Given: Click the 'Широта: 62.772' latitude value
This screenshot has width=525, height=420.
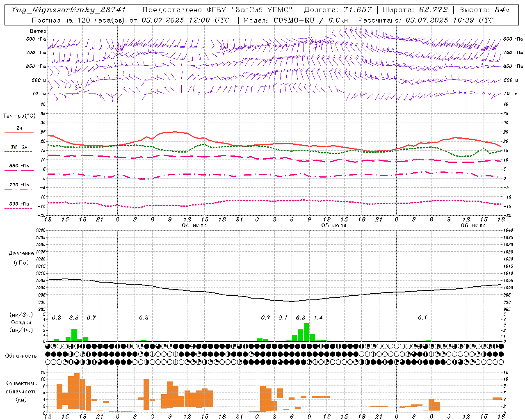Looking at the screenshot, I should click(x=415, y=10).
